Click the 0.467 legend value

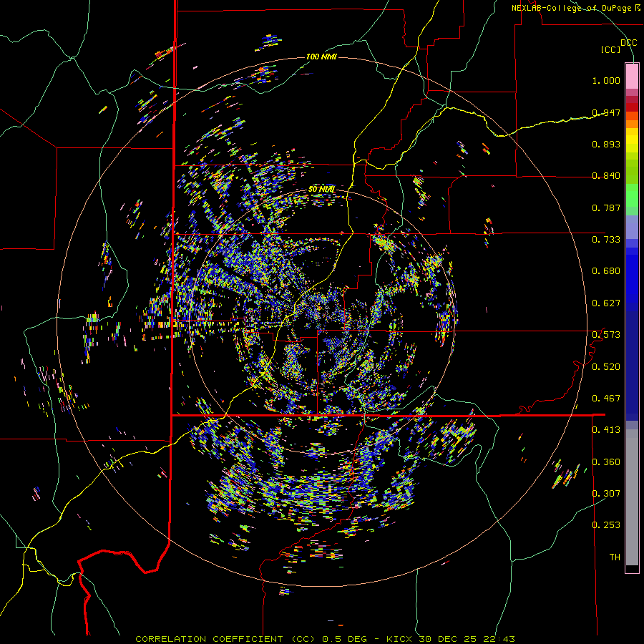606,399
